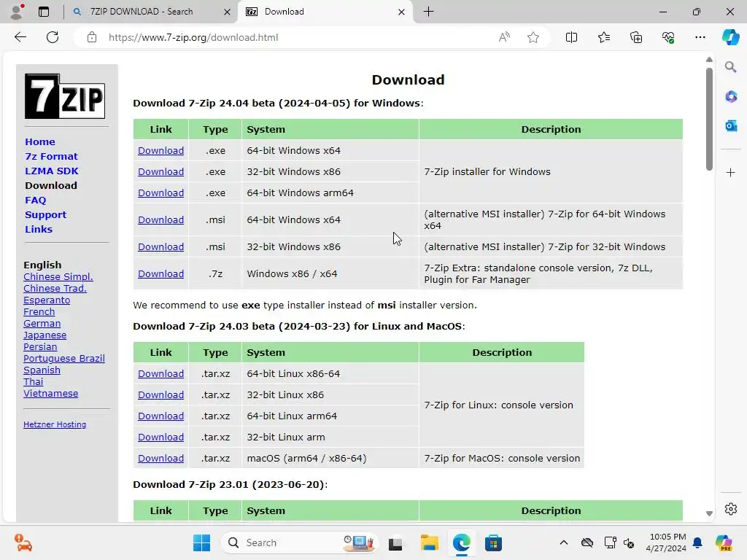Download tar.xz for 64-bit Linux arm64

point(160,416)
